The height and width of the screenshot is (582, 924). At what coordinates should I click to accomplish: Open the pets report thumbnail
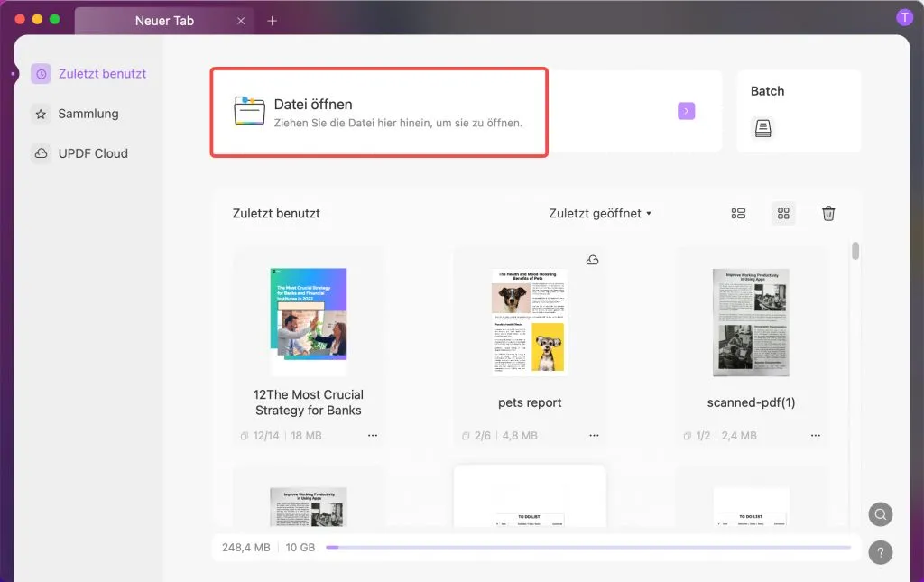coord(529,324)
